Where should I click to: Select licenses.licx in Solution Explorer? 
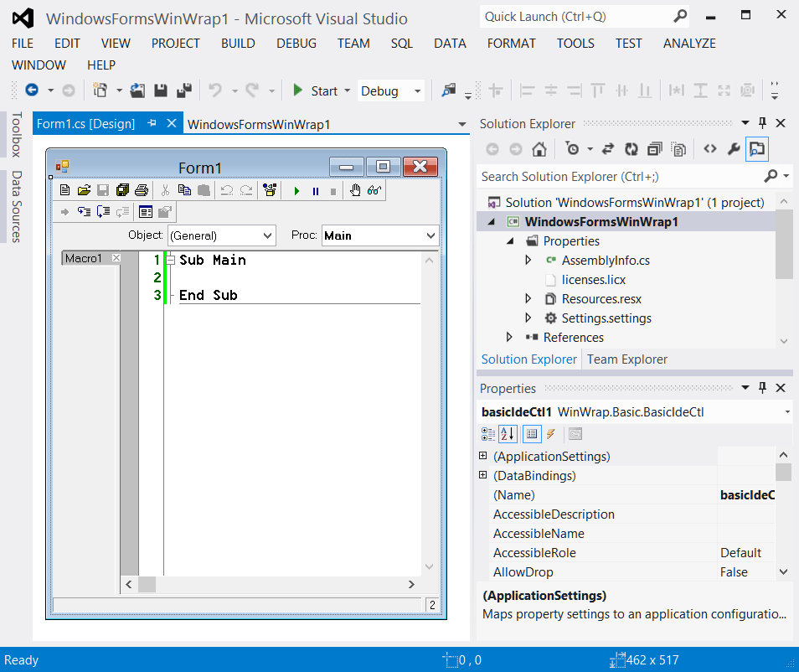tap(593, 280)
